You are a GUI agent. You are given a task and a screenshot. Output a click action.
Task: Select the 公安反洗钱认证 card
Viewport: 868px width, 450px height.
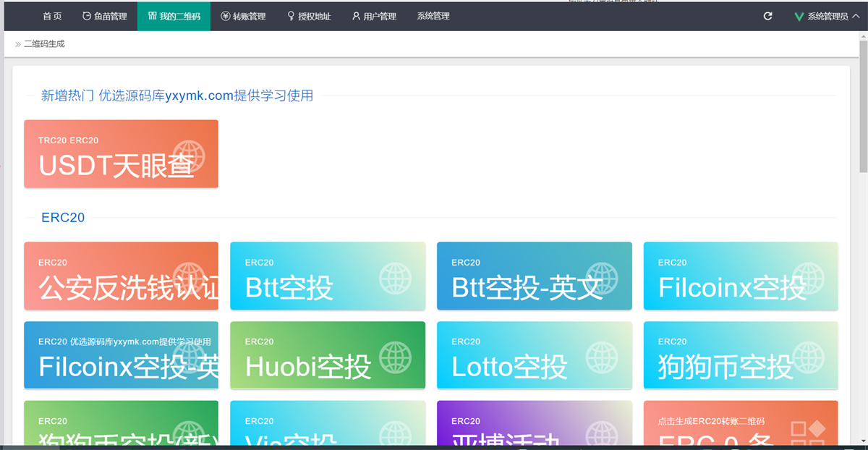(x=121, y=276)
